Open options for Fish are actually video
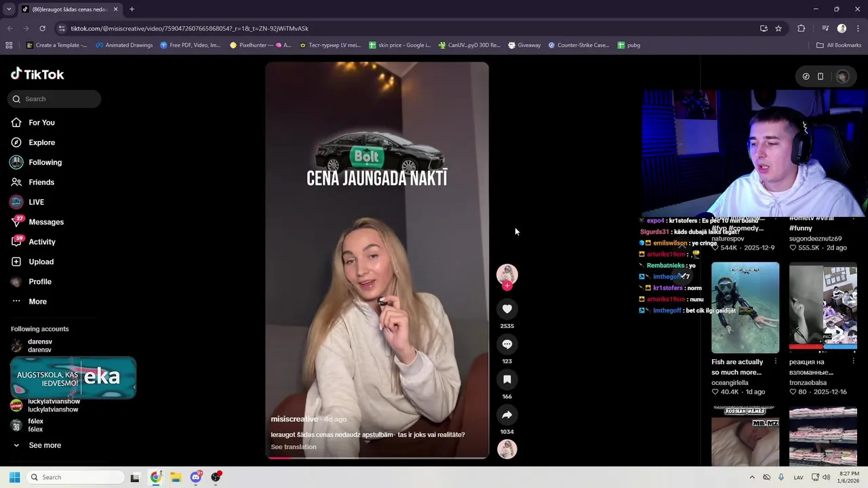868x488 pixels. [x=775, y=361]
